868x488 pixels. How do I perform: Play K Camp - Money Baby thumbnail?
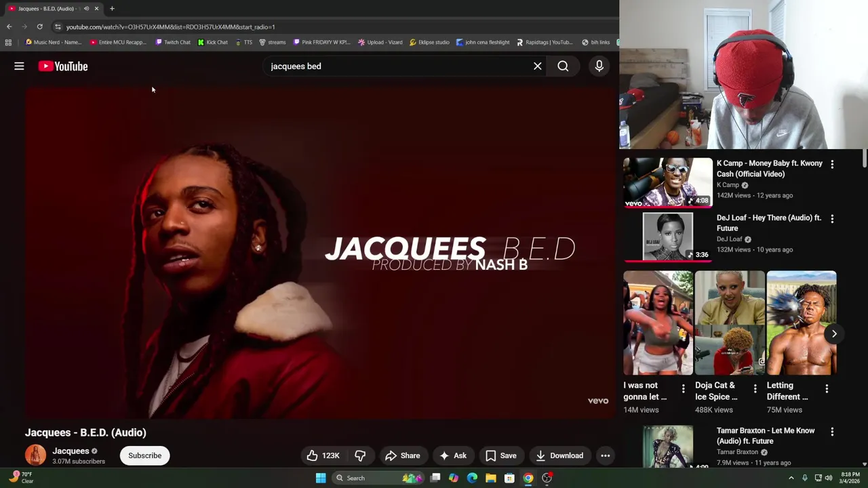tap(668, 182)
